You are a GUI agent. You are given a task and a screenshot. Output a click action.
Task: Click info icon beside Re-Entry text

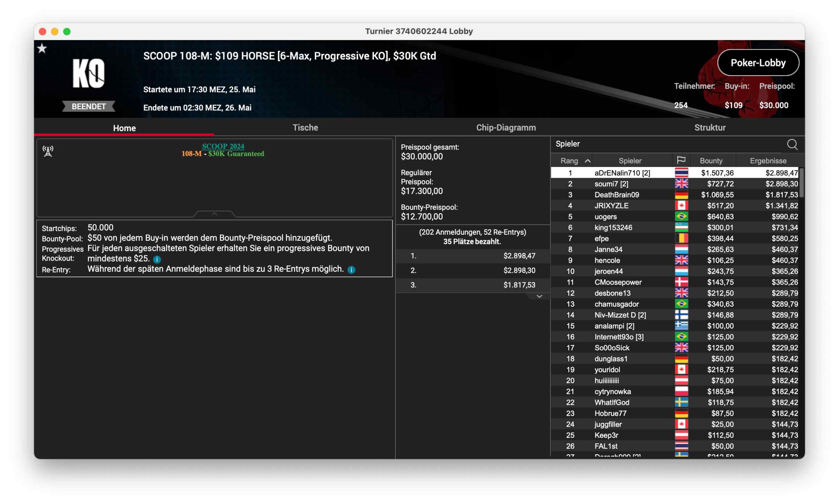click(x=351, y=270)
